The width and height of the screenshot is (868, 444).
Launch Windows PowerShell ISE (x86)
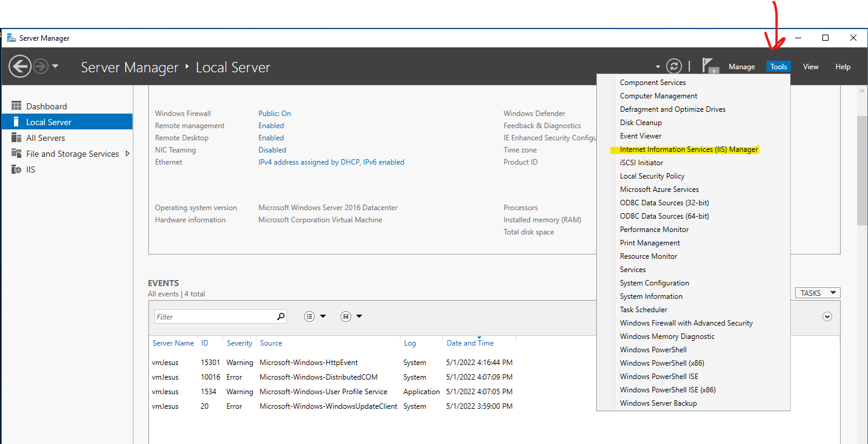coord(694,390)
